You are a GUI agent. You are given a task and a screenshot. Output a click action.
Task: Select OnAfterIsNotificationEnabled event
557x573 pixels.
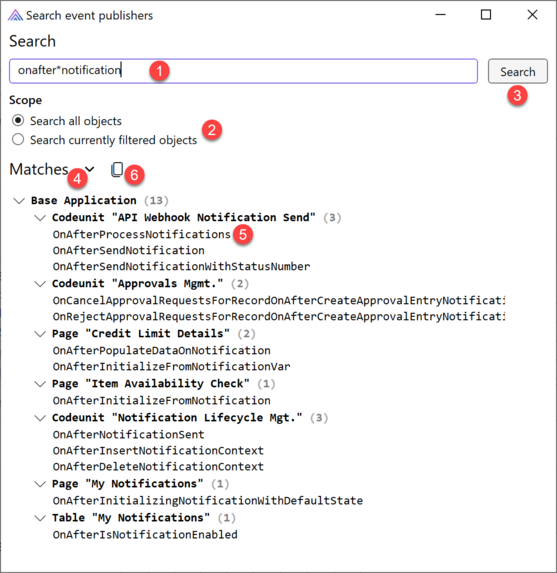click(x=145, y=535)
